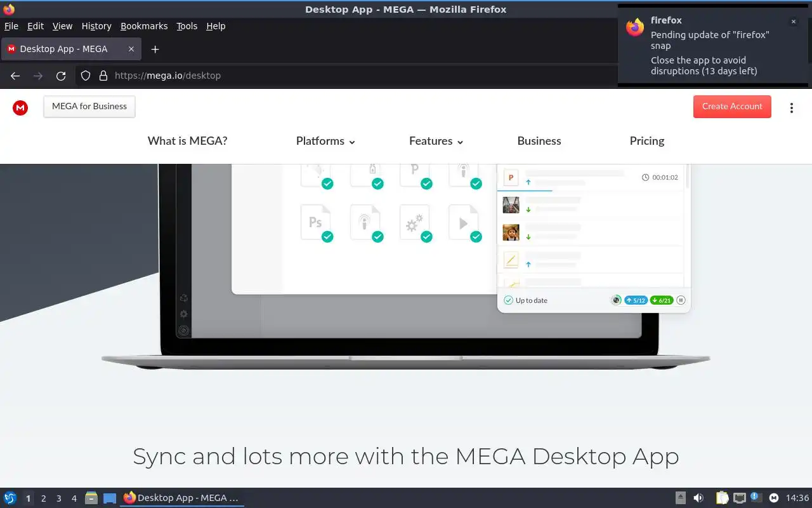Switch to workspace 2

43,498
